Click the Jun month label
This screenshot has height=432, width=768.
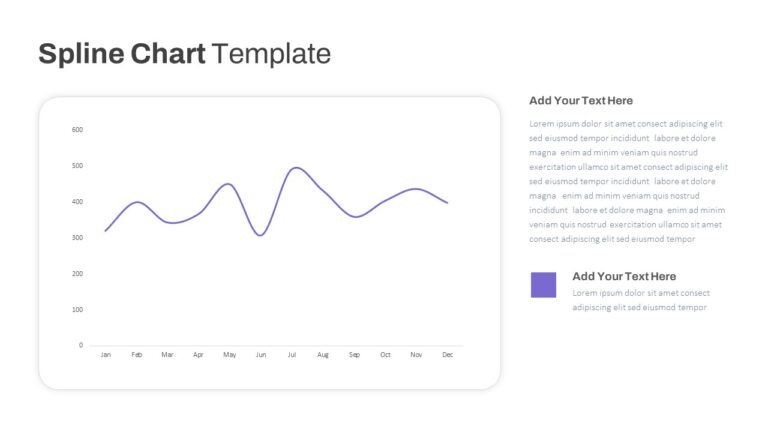click(261, 355)
